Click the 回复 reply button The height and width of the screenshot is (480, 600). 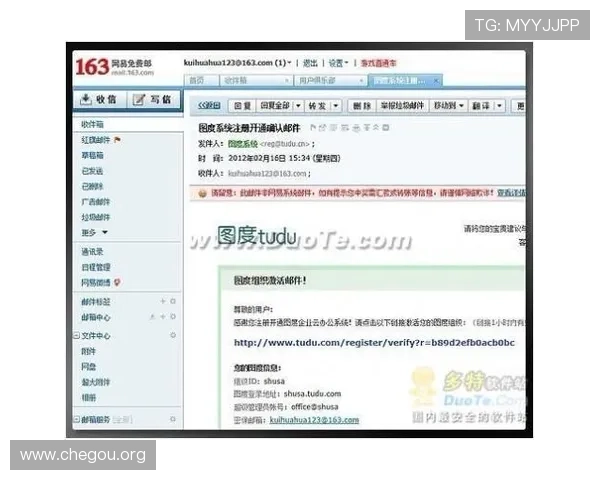coord(242,106)
